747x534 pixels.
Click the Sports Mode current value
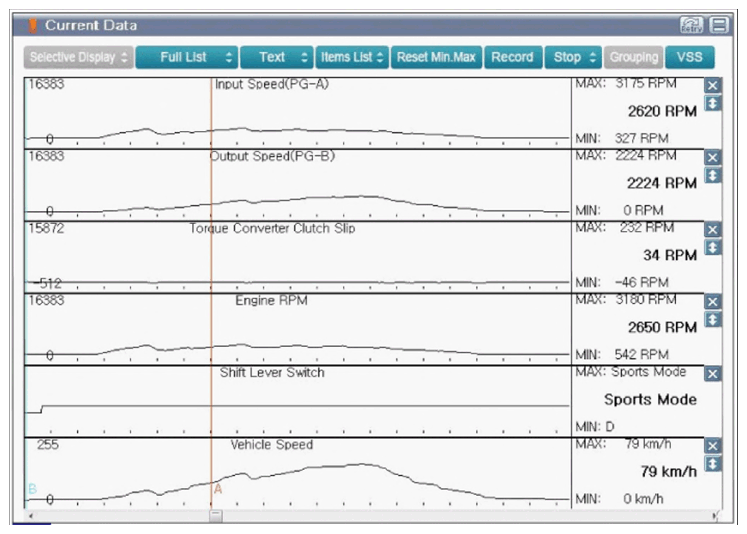(x=650, y=400)
